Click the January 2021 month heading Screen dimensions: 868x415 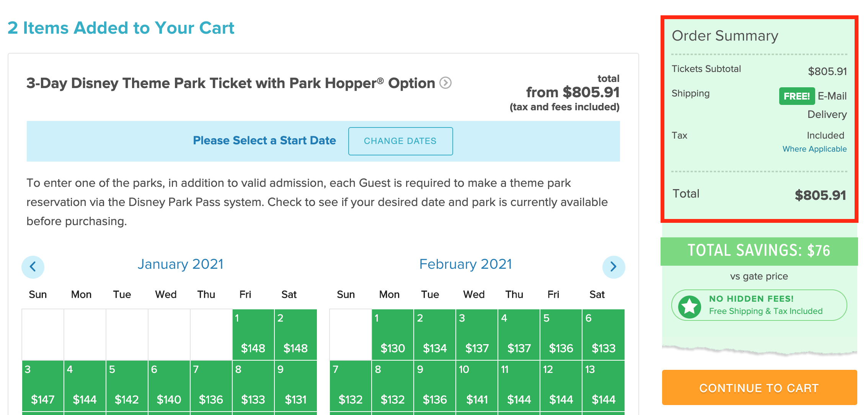[x=181, y=264]
